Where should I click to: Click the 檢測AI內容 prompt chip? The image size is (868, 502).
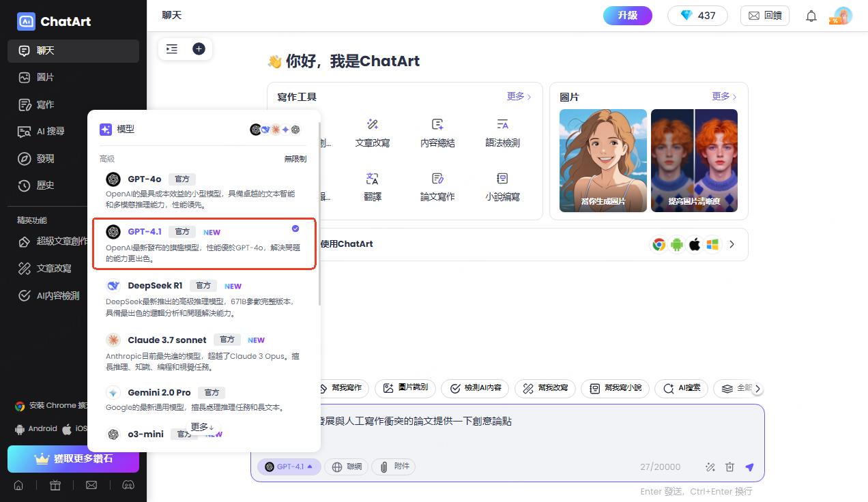tap(475, 388)
